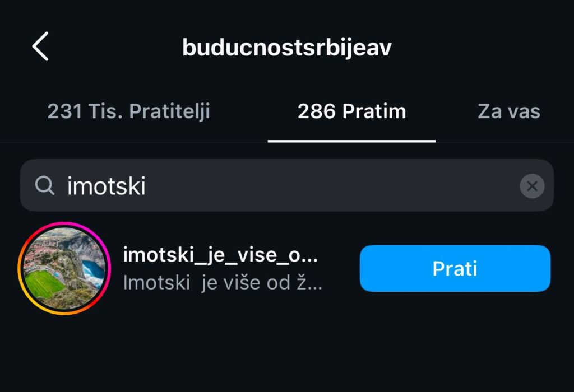Tap the magnifying glass search icon
The height and width of the screenshot is (392, 574).
pyautogui.click(x=45, y=185)
